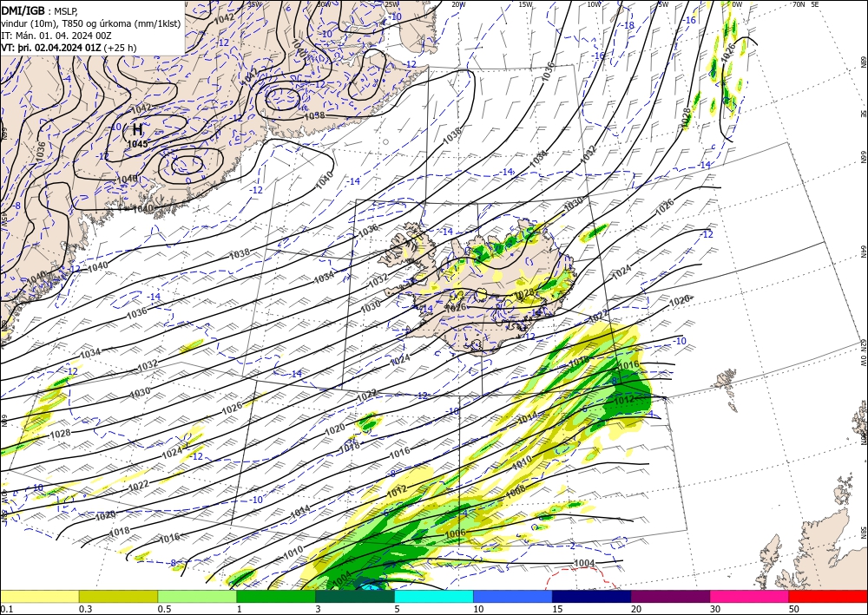Image resolution: width=868 pixels, height=615 pixels.
Task: Click the light yellow 0.1 mm legend swatch
Action: click(39, 596)
